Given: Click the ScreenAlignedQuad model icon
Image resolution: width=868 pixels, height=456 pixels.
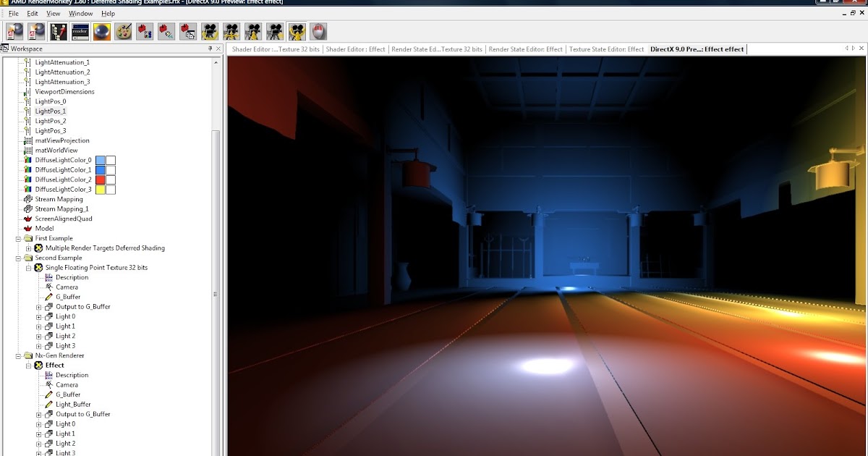Looking at the screenshot, I should tap(28, 219).
